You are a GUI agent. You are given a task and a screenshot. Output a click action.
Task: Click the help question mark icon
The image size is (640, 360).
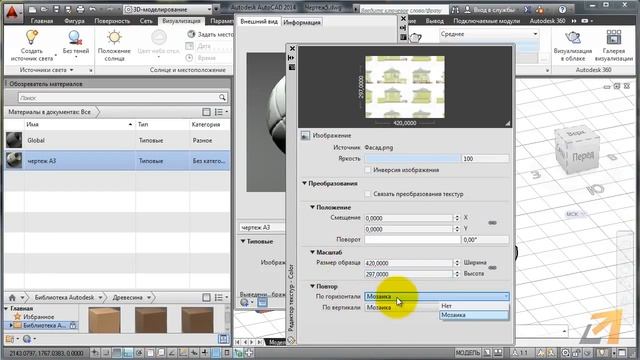[x=562, y=9]
